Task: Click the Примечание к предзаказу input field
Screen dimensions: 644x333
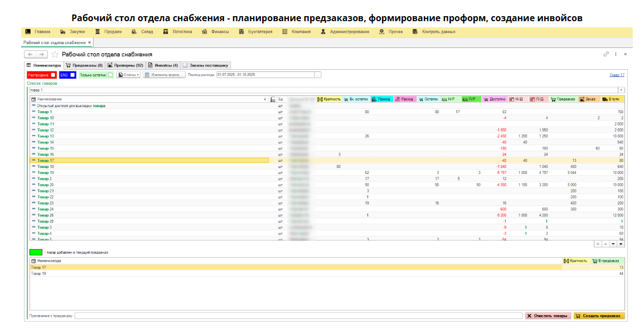Action: (x=298, y=316)
